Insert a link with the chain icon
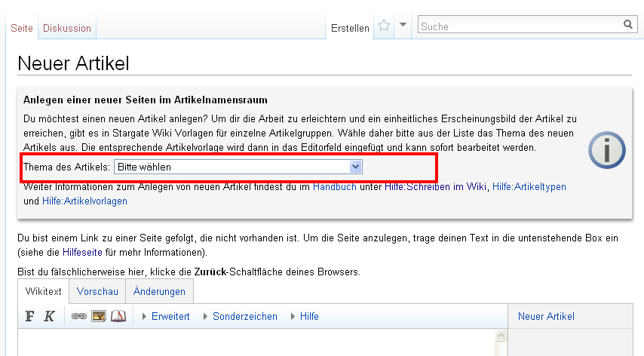The image size is (644, 356). [79, 317]
